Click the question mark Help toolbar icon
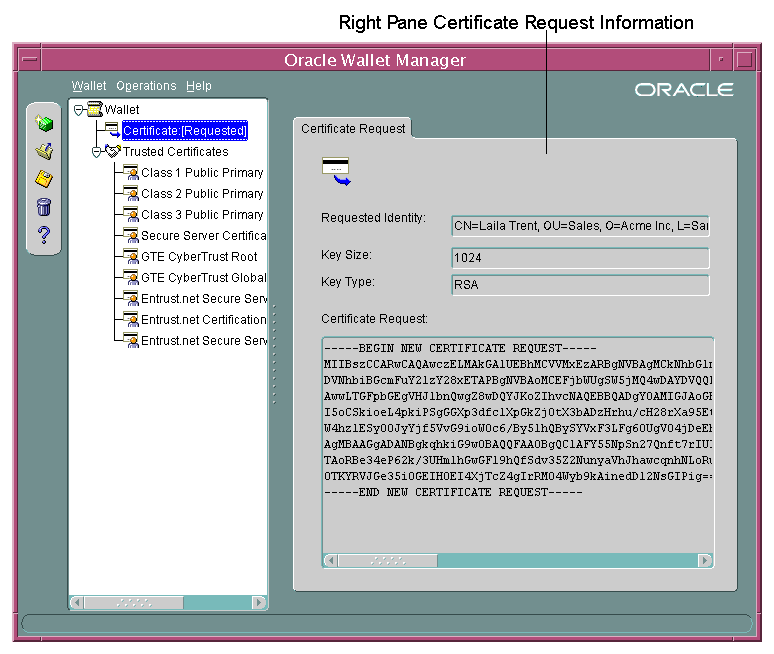This screenshot has width=774, height=654. [43, 236]
